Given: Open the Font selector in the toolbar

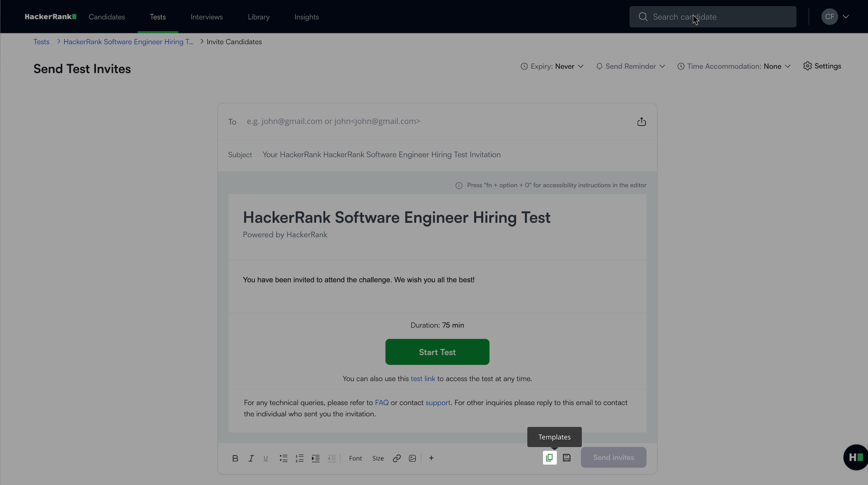Looking at the screenshot, I should pyautogui.click(x=355, y=458).
